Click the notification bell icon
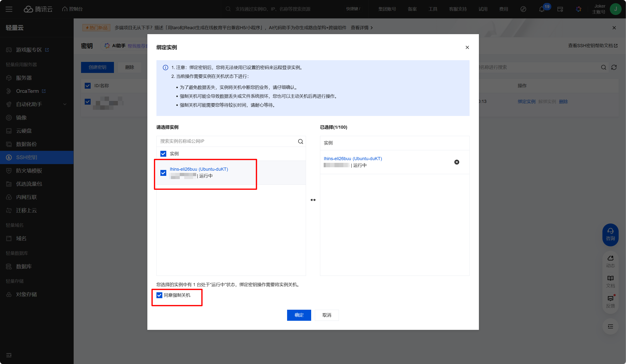The width and height of the screenshot is (626, 364). tap(542, 9)
